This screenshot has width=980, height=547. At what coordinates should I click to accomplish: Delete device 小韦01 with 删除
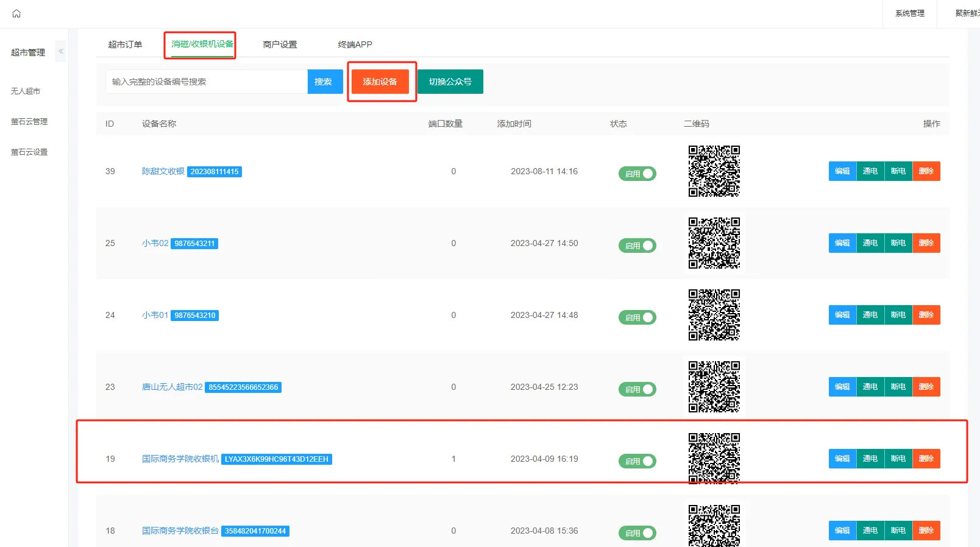tap(926, 315)
